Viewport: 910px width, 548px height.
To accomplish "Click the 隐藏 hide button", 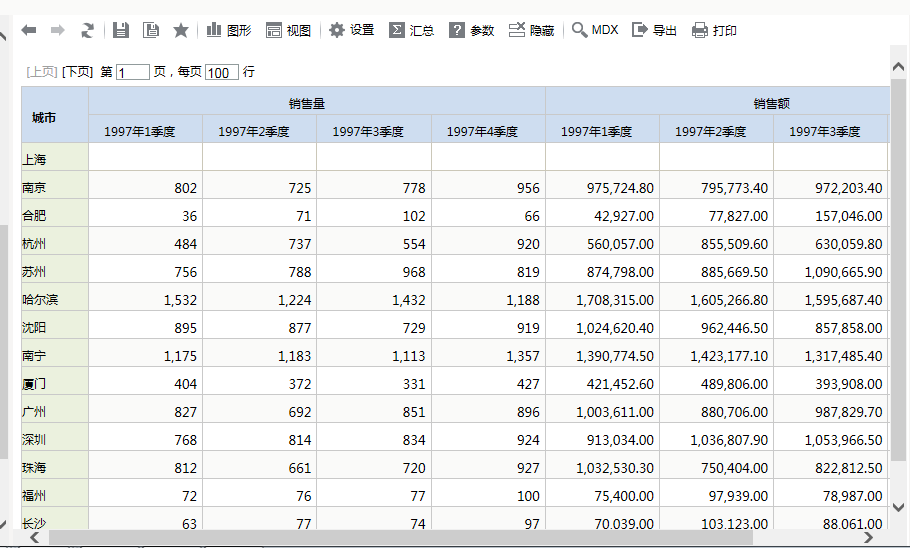I will [532, 30].
